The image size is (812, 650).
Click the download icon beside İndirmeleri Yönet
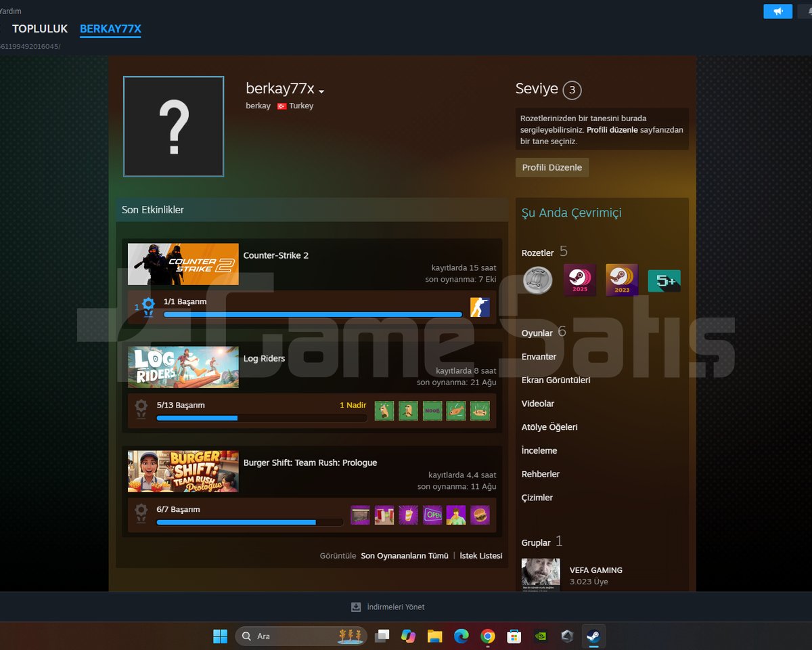click(x=356, y=607)
